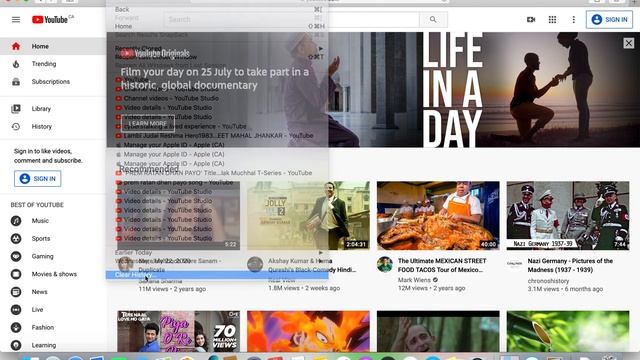Image resolution: width=640 pixels, height=360 pixels.
Task: Open the chronoshistory channel name
Action: pos(548,281)
